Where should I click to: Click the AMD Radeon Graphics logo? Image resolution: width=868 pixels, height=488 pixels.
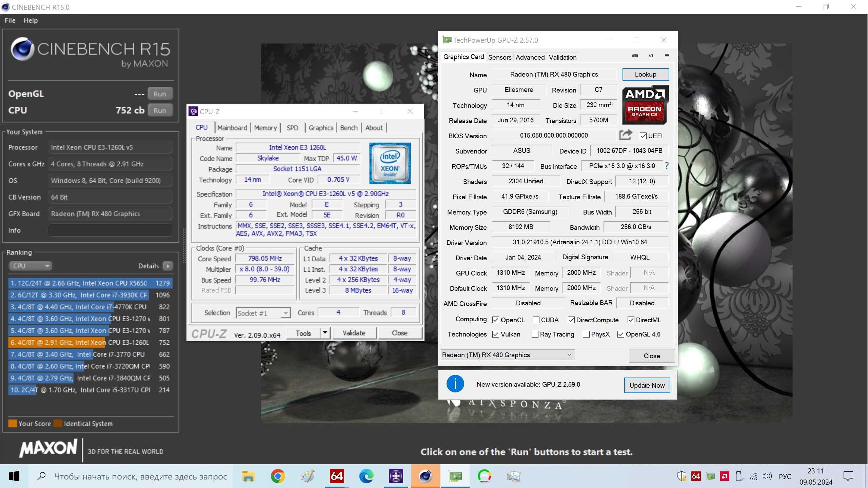coord(645,105)
